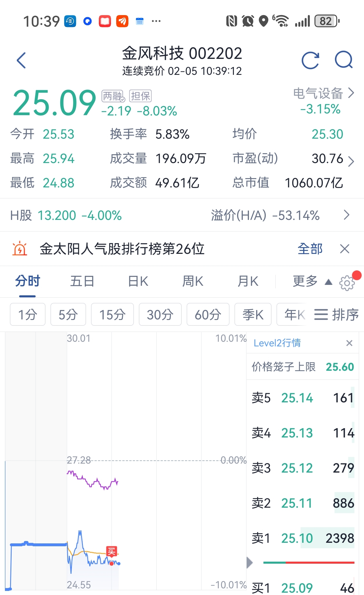The height and width of the screenshot is (595, 364).
Task: Tap the red book notification icon
Action: tap(105, 21)
